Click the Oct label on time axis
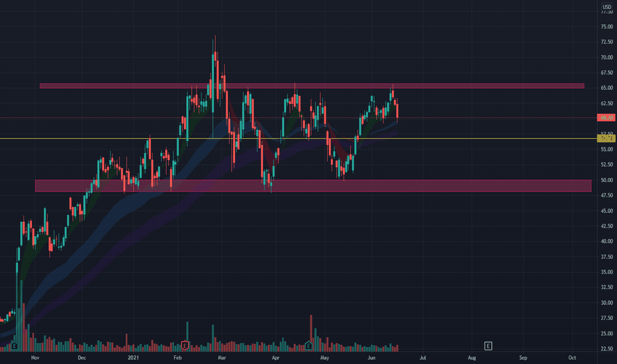Viewport: 617px width, 364px height. pos(572,358)
